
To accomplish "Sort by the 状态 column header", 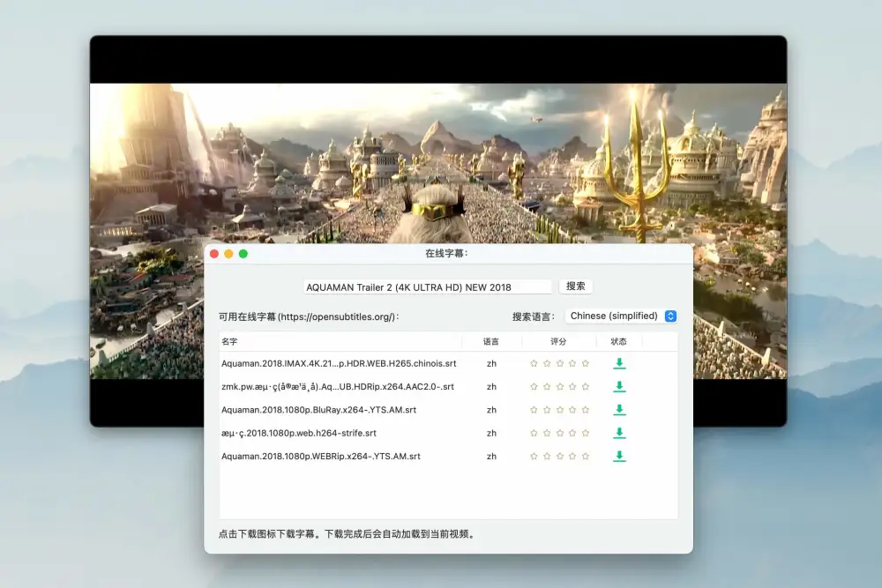I will coord(619,341).
